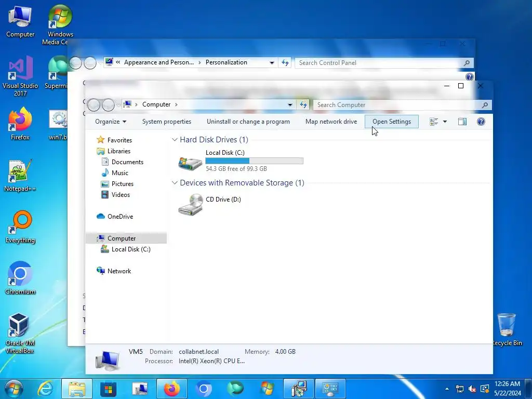
Task: Launch Windows Media Center from desktop
Action: pyautogui.click(x=60, y=24)
